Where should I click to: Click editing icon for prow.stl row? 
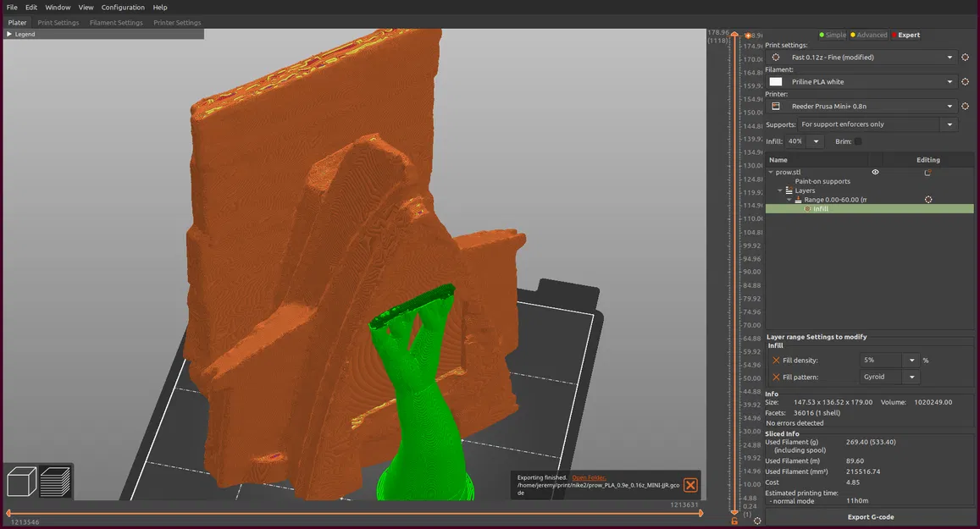tap(927, 173)
